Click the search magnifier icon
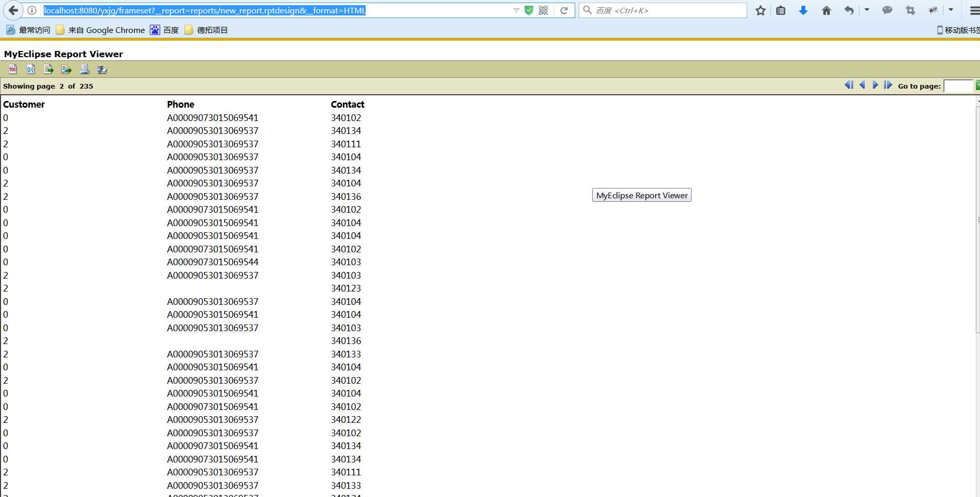 [588, 10]
